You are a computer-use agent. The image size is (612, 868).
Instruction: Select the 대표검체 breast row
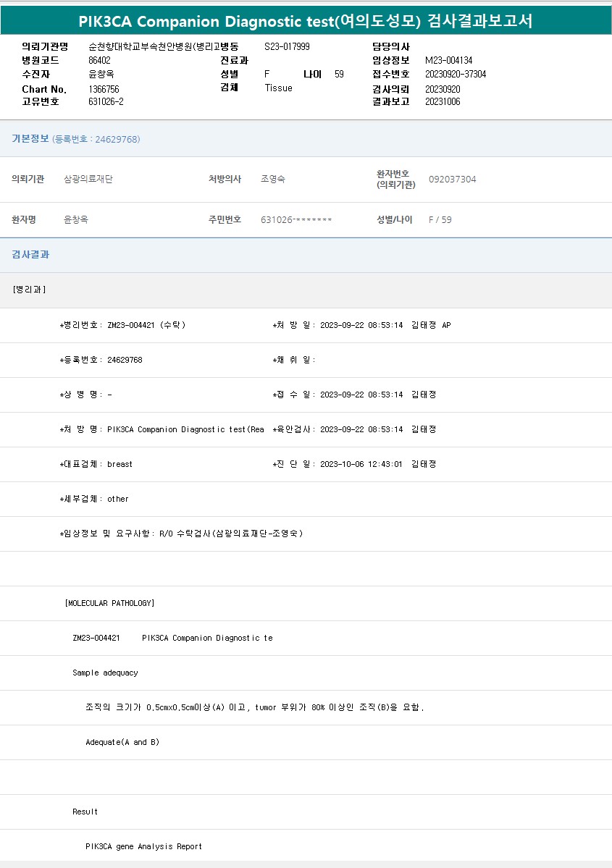click(x=96, y=464)
